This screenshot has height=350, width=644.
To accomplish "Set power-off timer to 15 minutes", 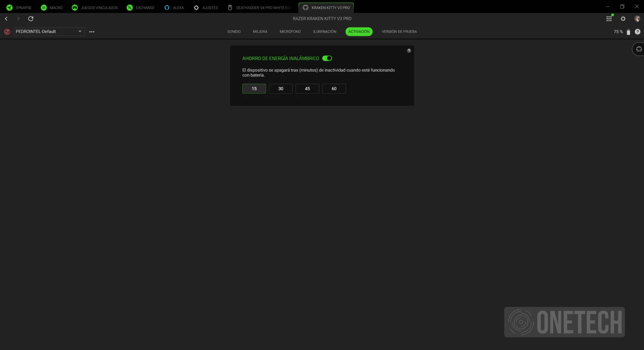I will [254, 89].
